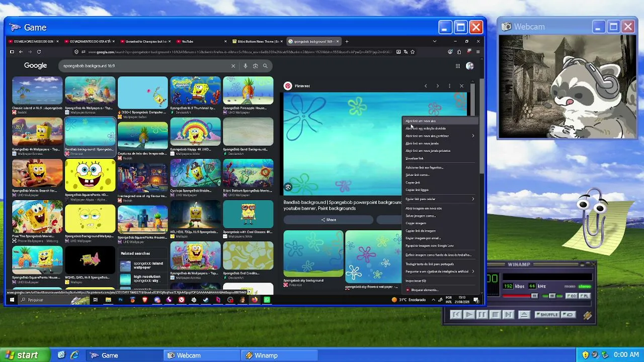This screenshot has height=362, width=644.
Task: Choose 'Adicionar link aos favoritos...'
Action: [440, 167]
